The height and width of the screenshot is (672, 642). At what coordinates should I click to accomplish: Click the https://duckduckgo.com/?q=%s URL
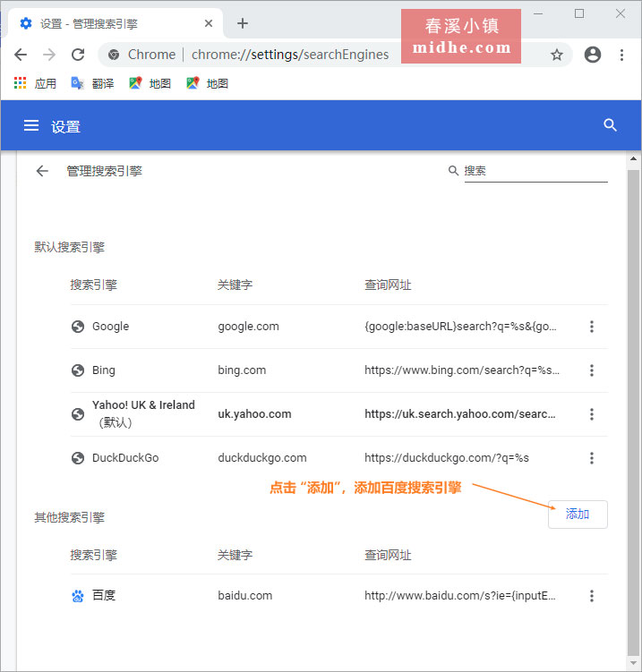tap(447, 458)
